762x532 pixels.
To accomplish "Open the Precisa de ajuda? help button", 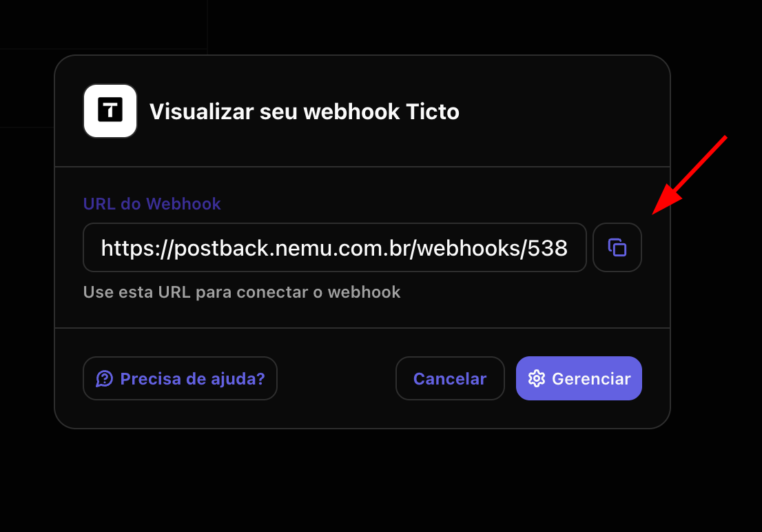I will click(181, 378).
